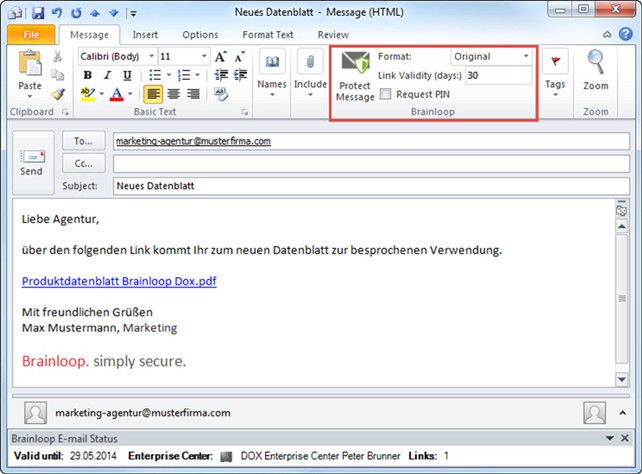Increase paragraph indent
642x474 pixels.
point(240,75)
